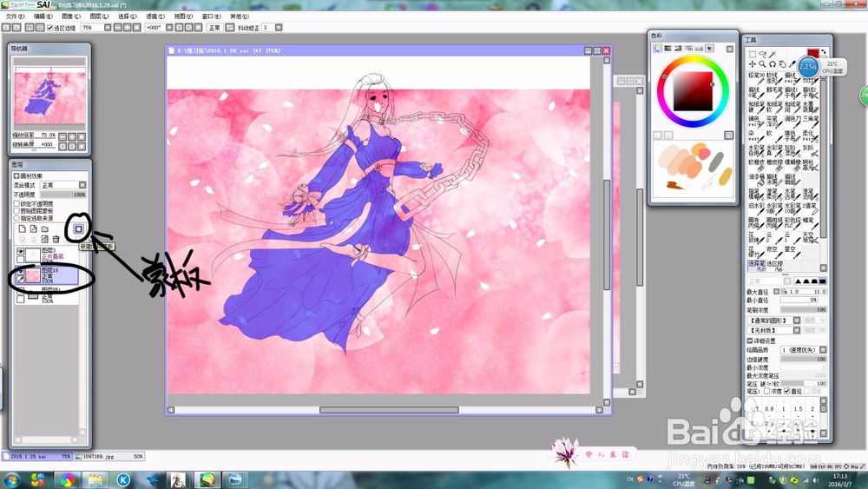The image size is (868, 489).
Task: Choose the 铅笔30 pencil brush
Action: tap(756, 78)
